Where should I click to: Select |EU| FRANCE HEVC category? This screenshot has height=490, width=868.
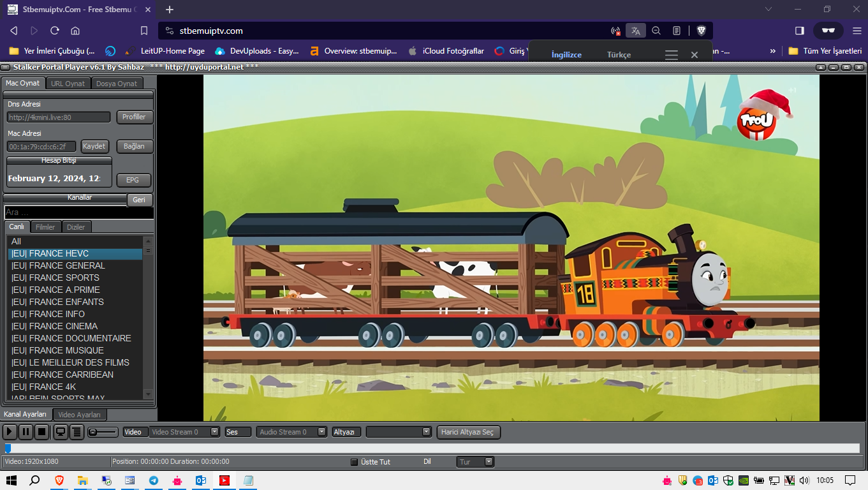[75, 253]
